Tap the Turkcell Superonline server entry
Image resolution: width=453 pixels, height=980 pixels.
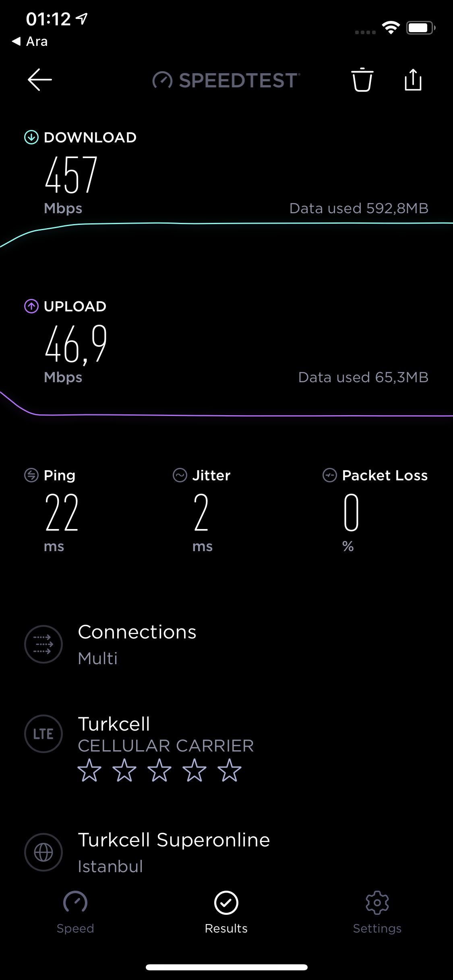coord(174,852)
